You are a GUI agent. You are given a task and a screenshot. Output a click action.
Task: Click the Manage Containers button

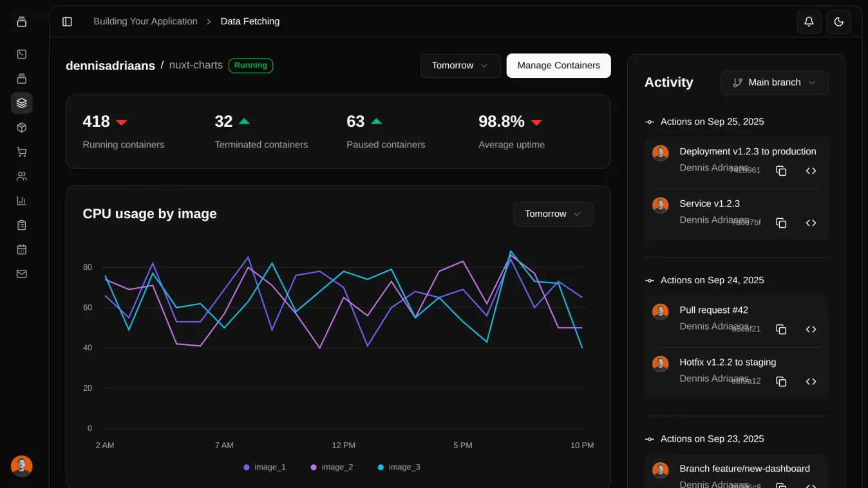pyautogui.click(x=558, y=65)
